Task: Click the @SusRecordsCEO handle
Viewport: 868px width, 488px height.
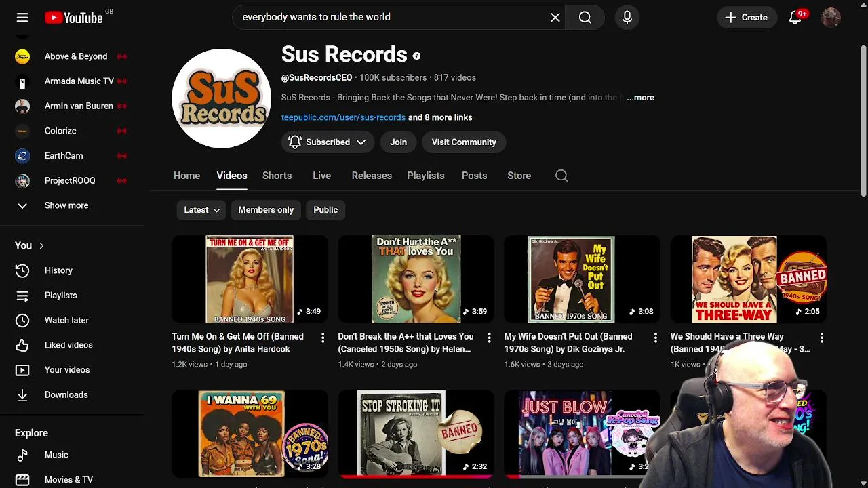Action: click(317, 78)
